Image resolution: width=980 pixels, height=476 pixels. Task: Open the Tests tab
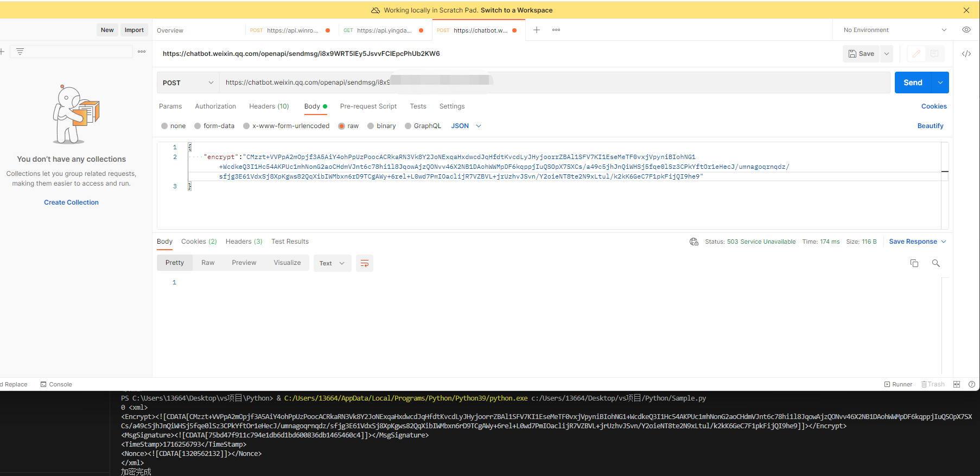click(418, 106)
